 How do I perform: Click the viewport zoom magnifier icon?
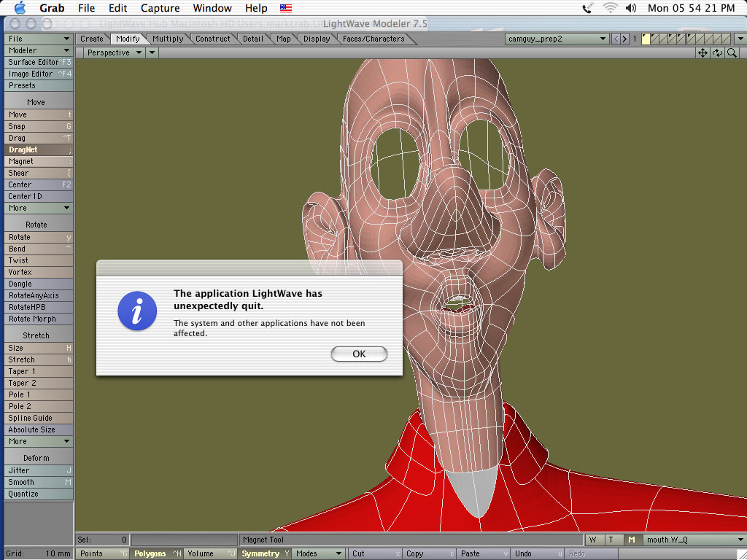point(732,52)
